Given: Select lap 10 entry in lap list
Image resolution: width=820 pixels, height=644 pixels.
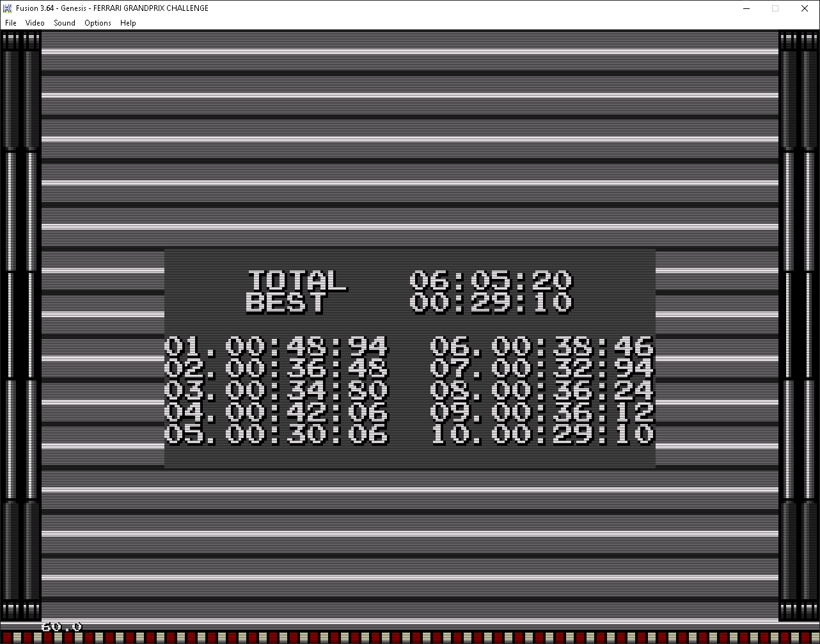Looking at the screenshot, I should 542,434.
